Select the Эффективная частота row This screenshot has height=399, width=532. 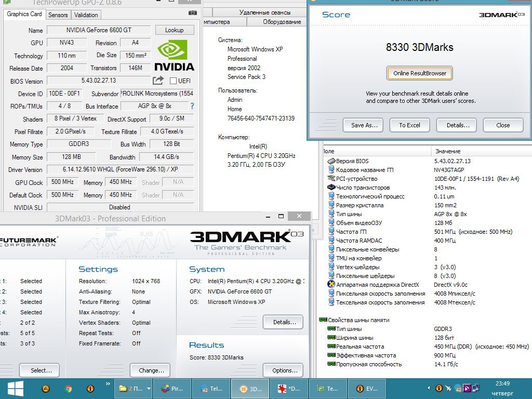click(x=427, y=355)
